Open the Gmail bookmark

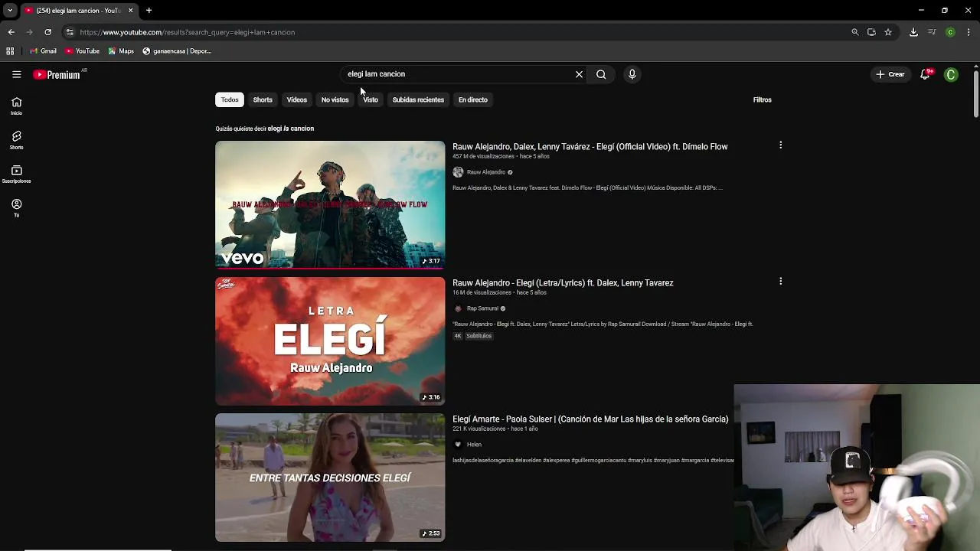(43, 51)
